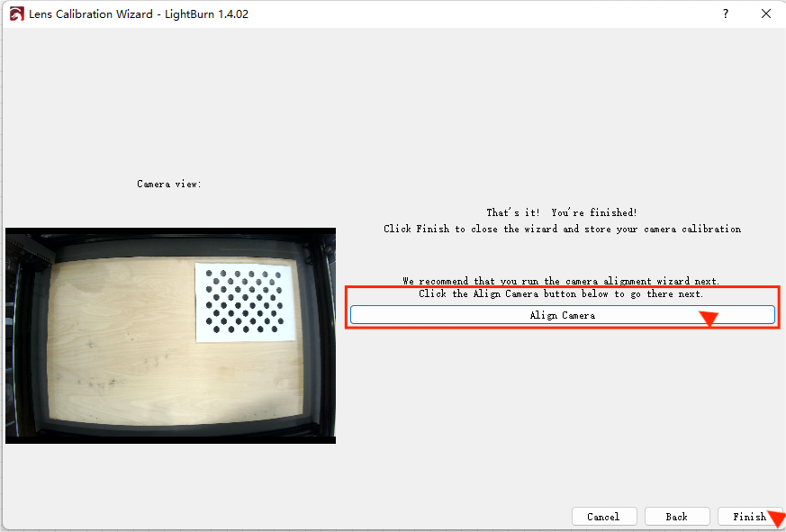786x532 pixels.
Task: Click the "We recommend that you run" text line
Action: click(x=561, y=281)
